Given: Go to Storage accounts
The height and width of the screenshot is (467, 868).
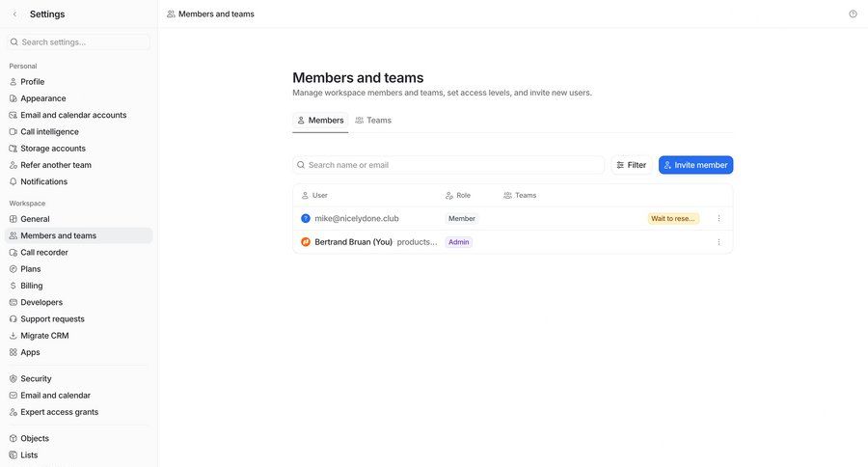Looking at the screenshot, I should point(53,149).
